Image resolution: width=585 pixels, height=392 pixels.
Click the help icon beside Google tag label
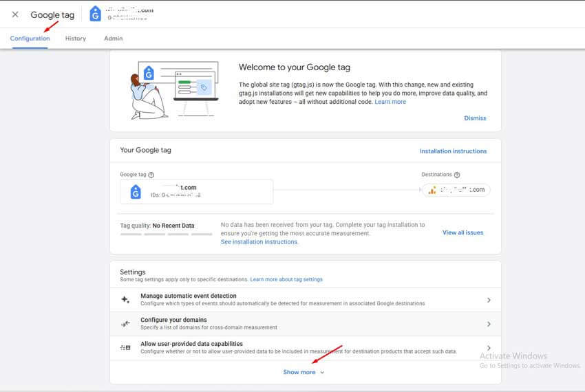(x=151, y=175)
